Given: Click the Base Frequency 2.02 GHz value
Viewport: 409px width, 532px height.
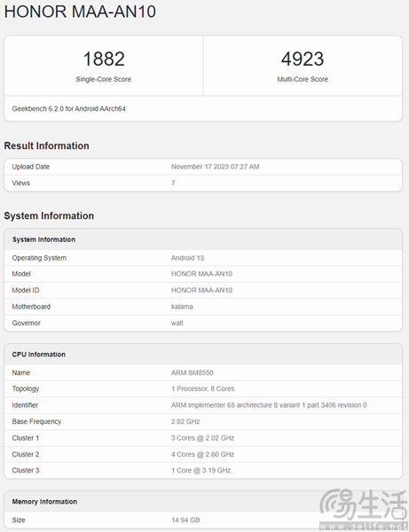Looking at the screenshot, I should pos(185,421).
